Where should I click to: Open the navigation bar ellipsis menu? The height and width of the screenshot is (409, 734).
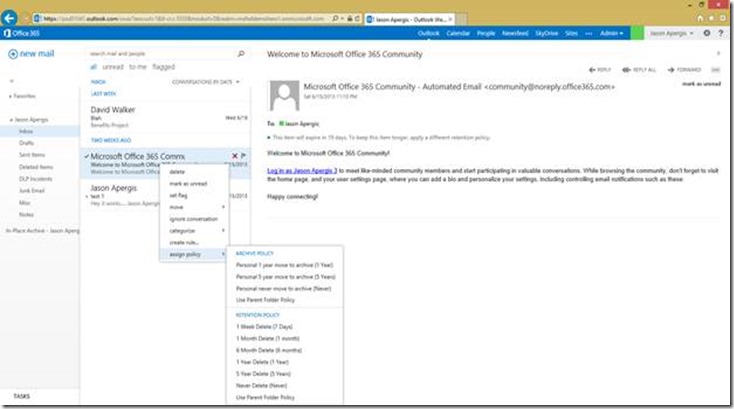click(588, 34)
